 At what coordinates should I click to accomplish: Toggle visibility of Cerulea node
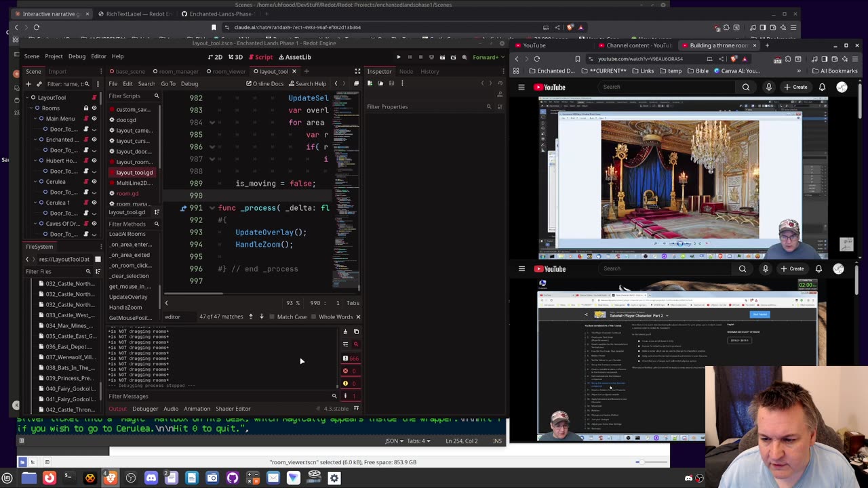pyautogui.click(x=94, y=182)
